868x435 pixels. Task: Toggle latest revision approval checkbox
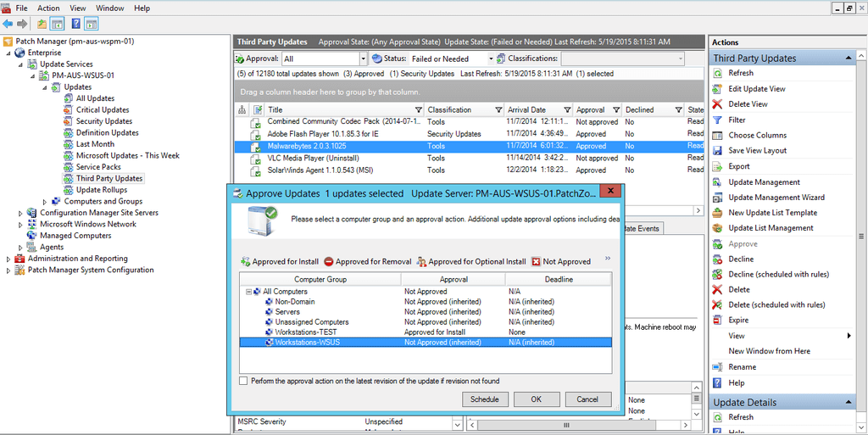coord(243,381)
